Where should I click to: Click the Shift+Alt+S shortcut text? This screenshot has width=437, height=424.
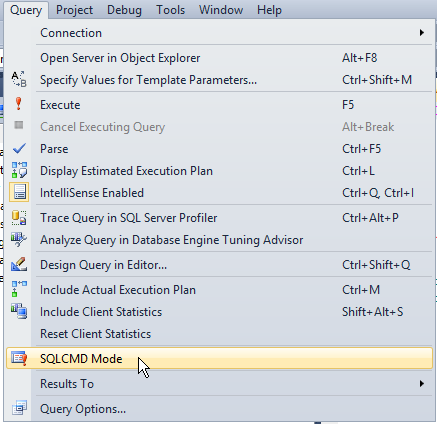372,312
